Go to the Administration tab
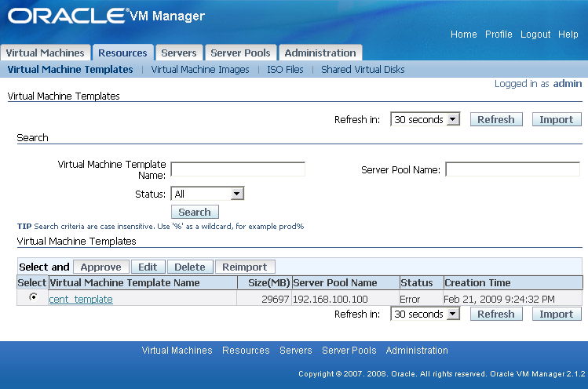The image size is (588, 389). tap(320, 53)
